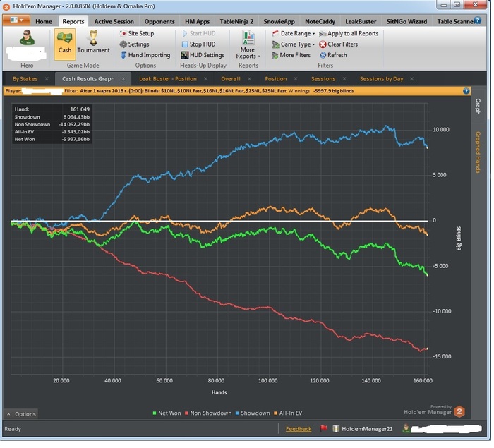494x448 pixels.
Task: Open Date Range filter dropdown
Action: click(294, 33)
